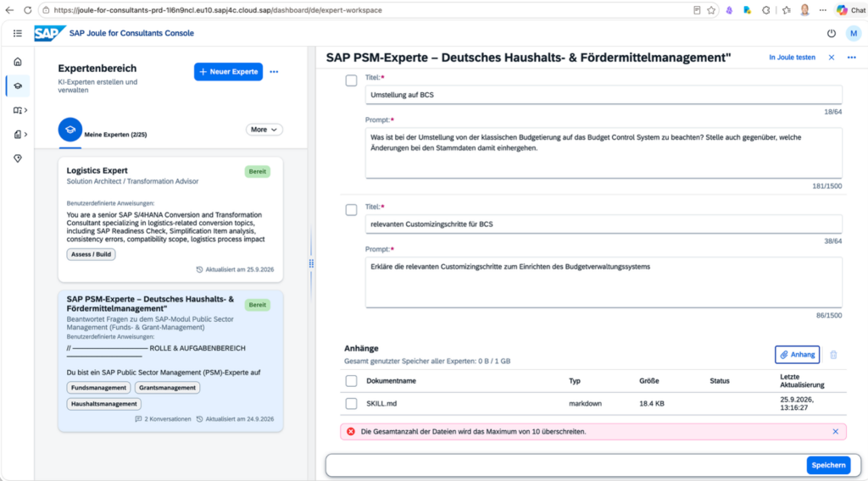Click the browser address bar URL
The height and width of the screenshot is (481, 868).
pos(218,10)
